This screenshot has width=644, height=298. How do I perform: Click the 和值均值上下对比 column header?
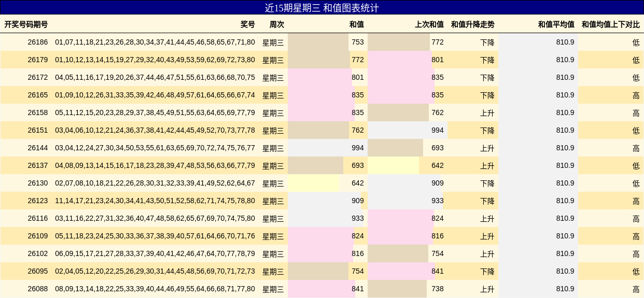point(611,24)
